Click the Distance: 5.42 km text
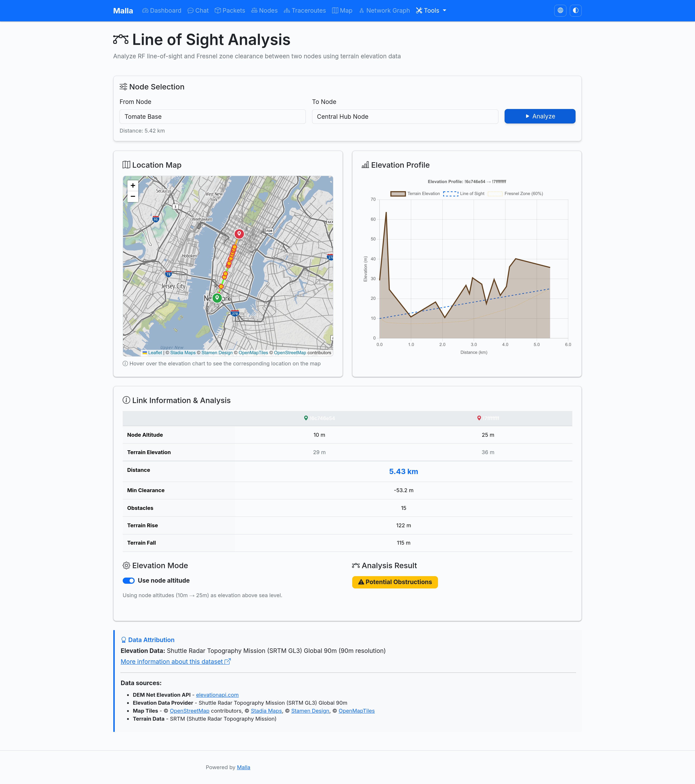Screen dimensions: 695x784 142,131
